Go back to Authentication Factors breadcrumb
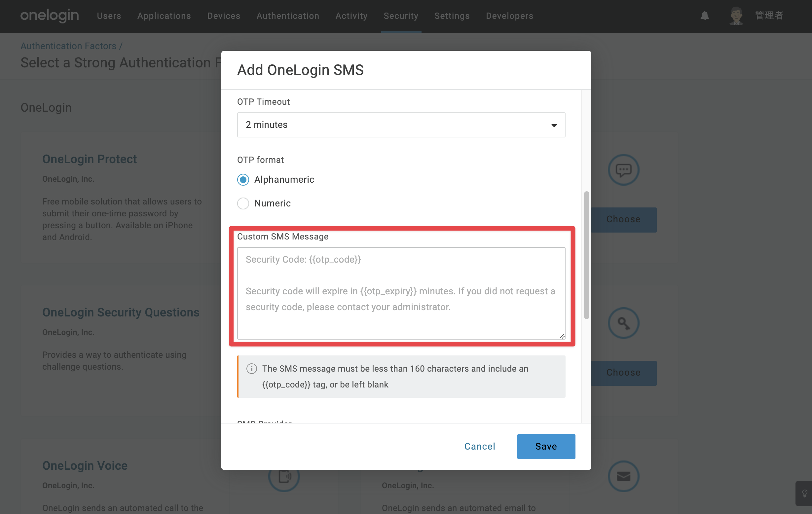Image resolution: width=812 pixels, height=514 pixels. (68, 46)
